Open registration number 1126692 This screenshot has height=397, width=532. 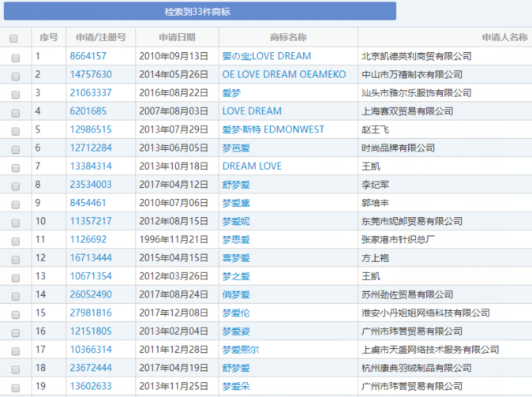coord(88,240)
